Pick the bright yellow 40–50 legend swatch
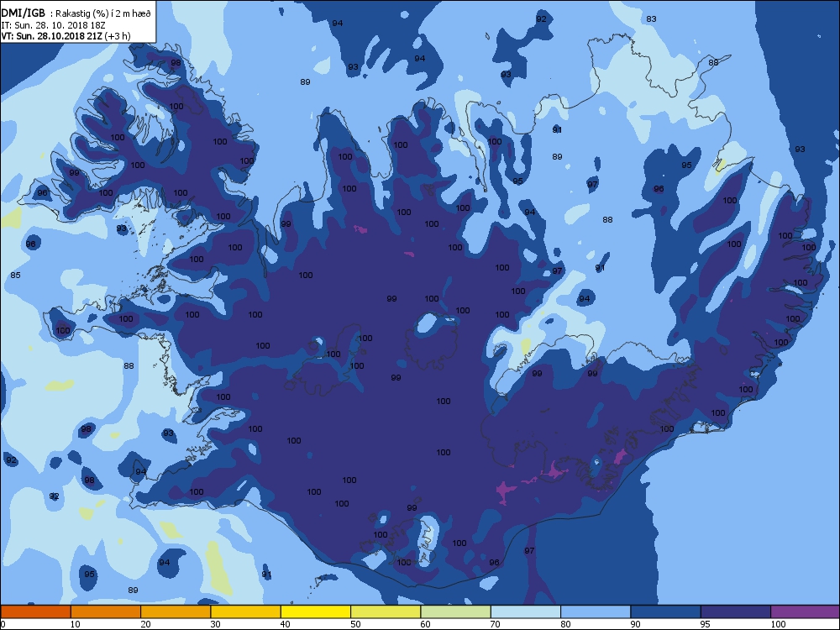This screenshot has height=630, width=840. 316,612
